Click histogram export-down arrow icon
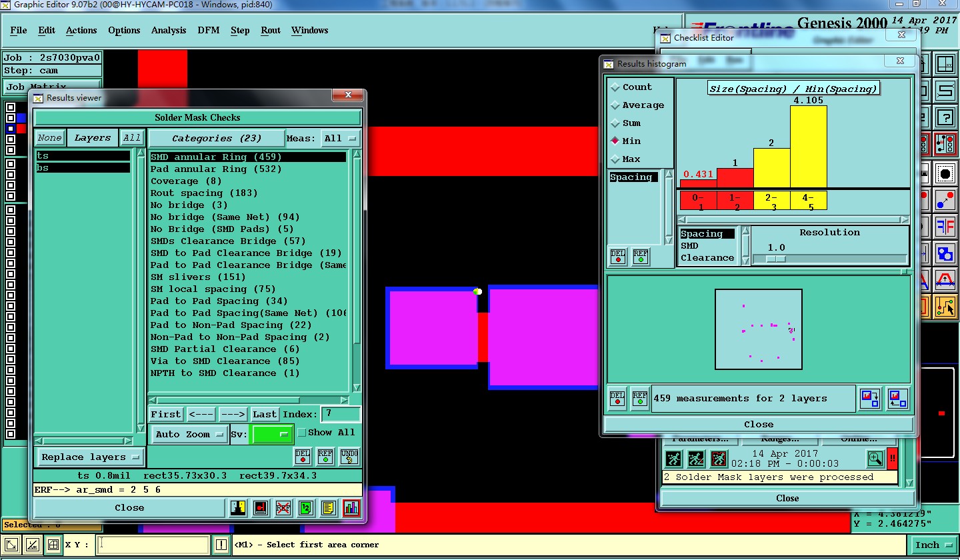The height and width of the screenshot is (560, 960). pos(869,399)
